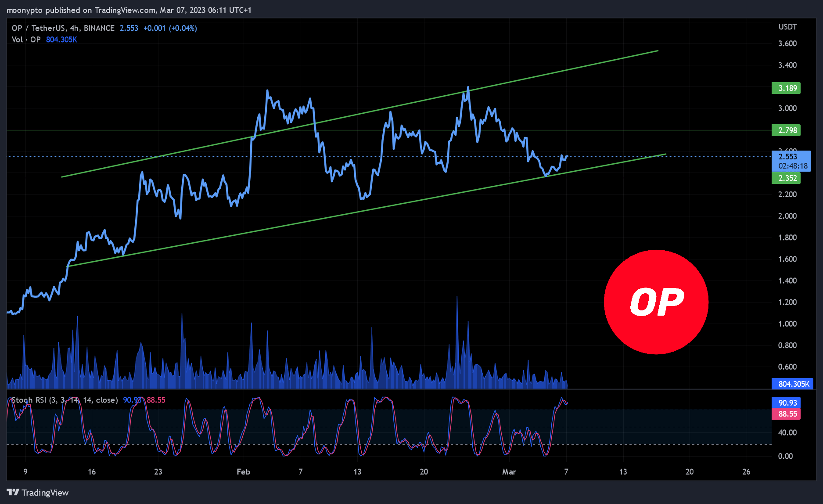Click the 804.305K volume axis label
The image size is (823, 504).
click(793, 384)
